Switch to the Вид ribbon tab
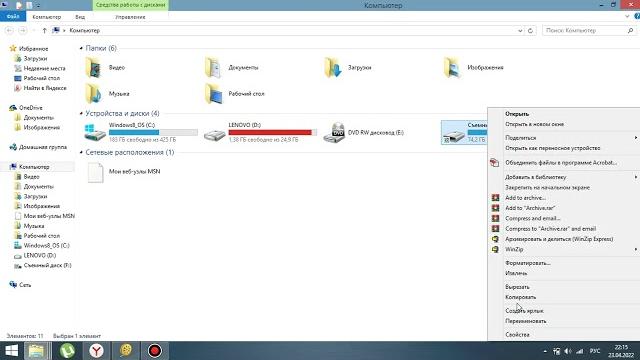640x360 pixels. tap(80, 17)
